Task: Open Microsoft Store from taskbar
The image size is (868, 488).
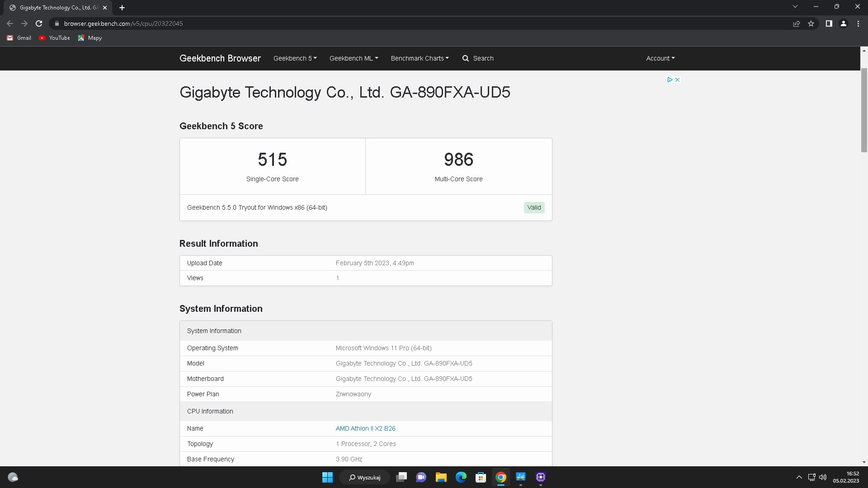Action: point(481,477)
